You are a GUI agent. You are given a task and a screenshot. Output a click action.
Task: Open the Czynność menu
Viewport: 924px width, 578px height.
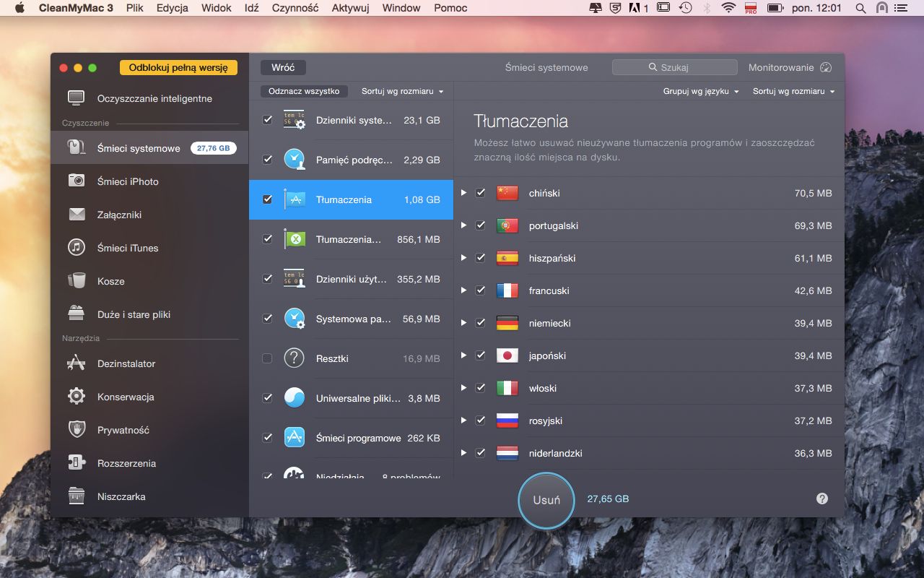pyautogui.click(x=295, y=8)
